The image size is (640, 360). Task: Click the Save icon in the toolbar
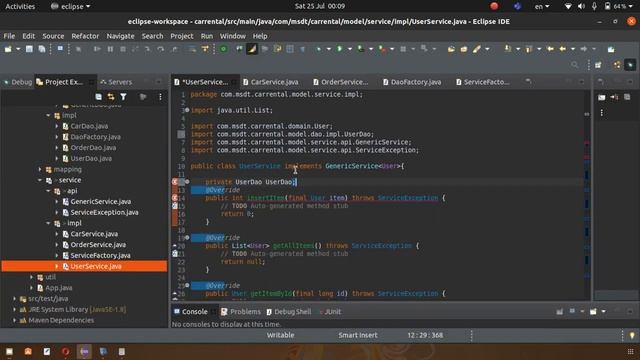point(29,49)
